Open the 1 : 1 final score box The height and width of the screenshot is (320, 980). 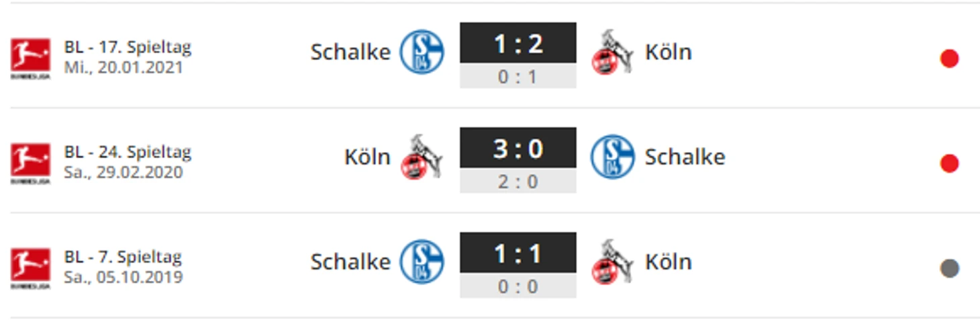(518, 253)
